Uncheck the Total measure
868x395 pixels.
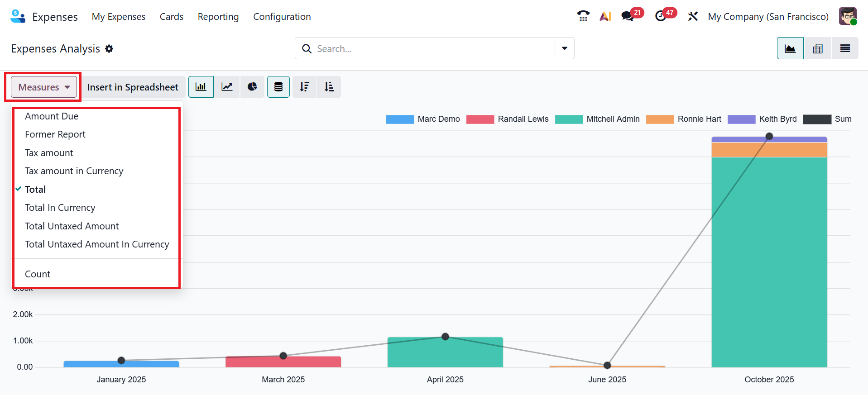click(x=35, y=190)
